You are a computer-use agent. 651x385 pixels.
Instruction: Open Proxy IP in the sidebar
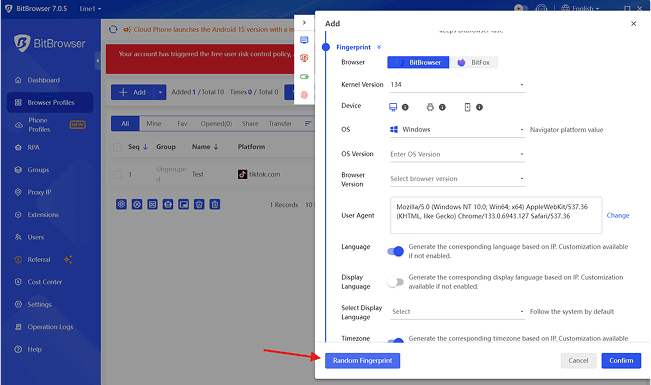tap(39, 192)
